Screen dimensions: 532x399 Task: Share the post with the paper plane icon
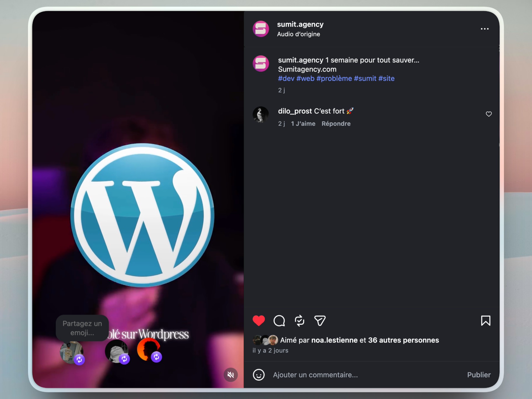click(320, 321)
